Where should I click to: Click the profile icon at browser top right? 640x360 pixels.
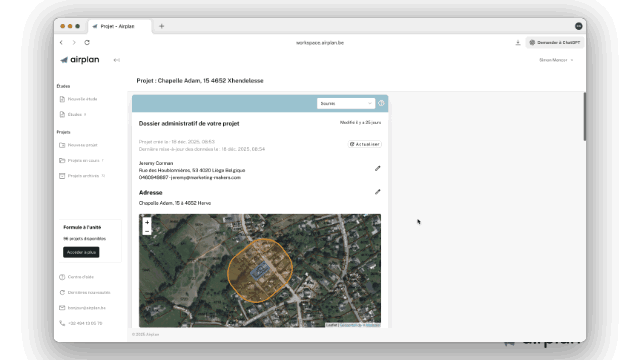(578, 26)
